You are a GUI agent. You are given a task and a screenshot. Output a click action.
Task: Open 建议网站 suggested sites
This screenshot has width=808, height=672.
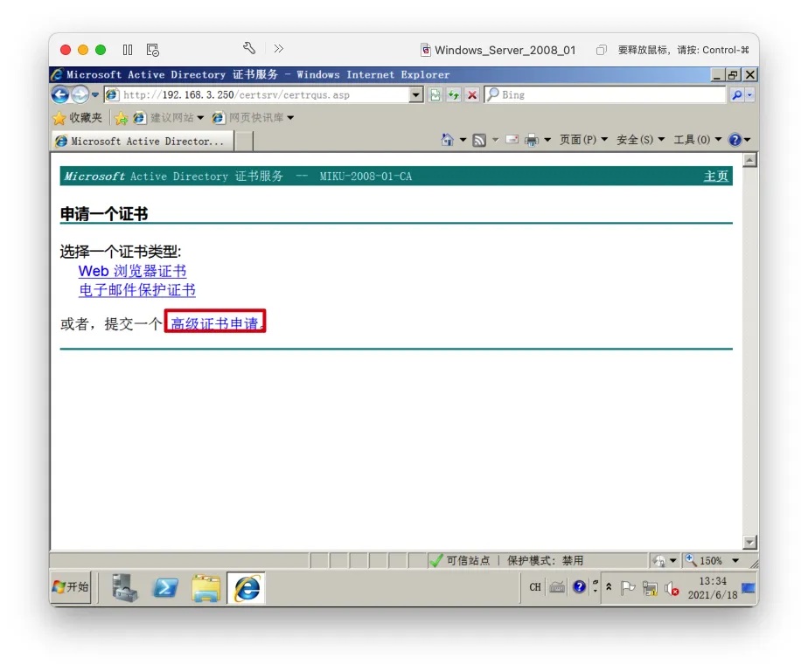click(169, 118)
